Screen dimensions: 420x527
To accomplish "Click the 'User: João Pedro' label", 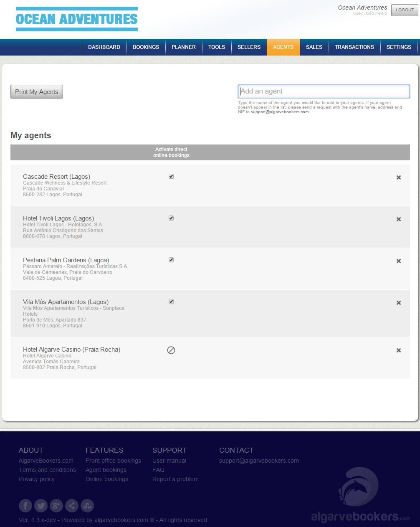I will (370, 13).
